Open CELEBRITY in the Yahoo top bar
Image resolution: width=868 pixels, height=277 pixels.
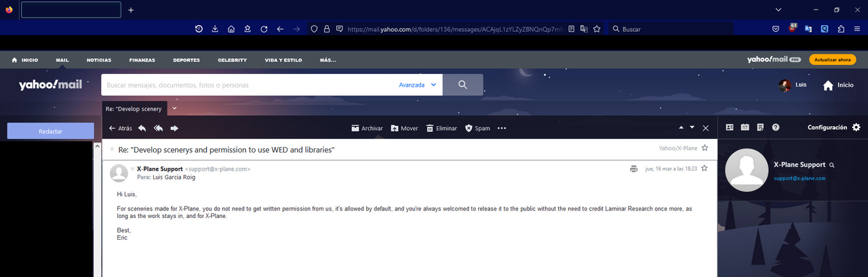tap(232, 60)
